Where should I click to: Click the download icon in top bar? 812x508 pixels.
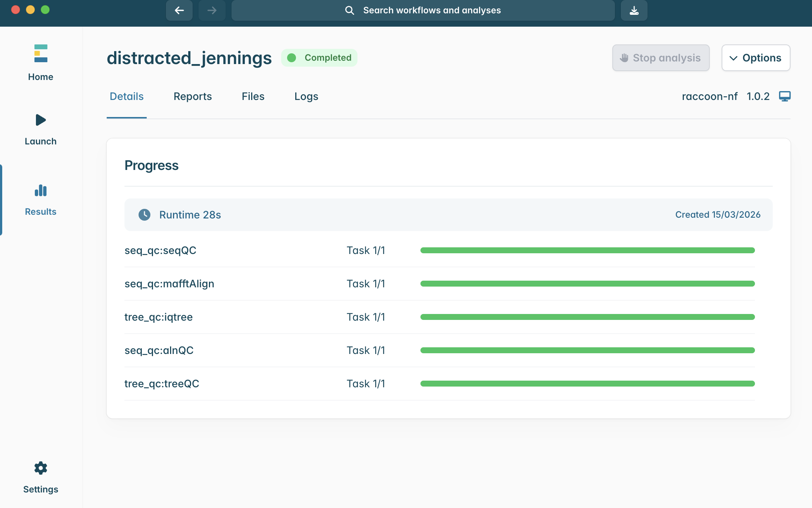pos(634,10)
